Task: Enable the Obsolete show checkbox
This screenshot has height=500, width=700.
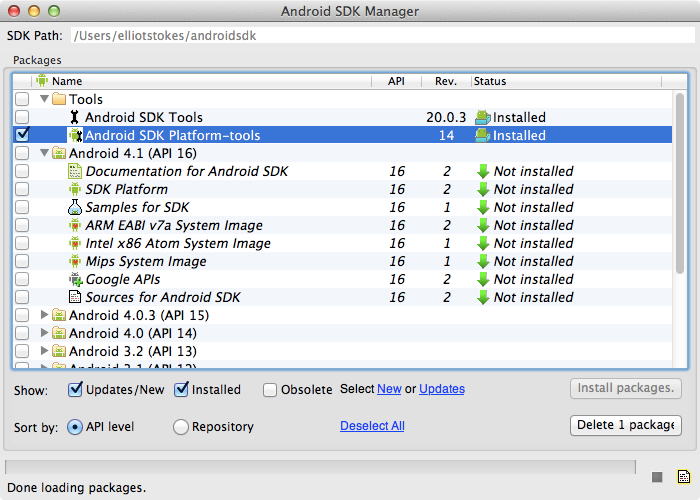Action: pyautogui.click(x=270, y=390)
